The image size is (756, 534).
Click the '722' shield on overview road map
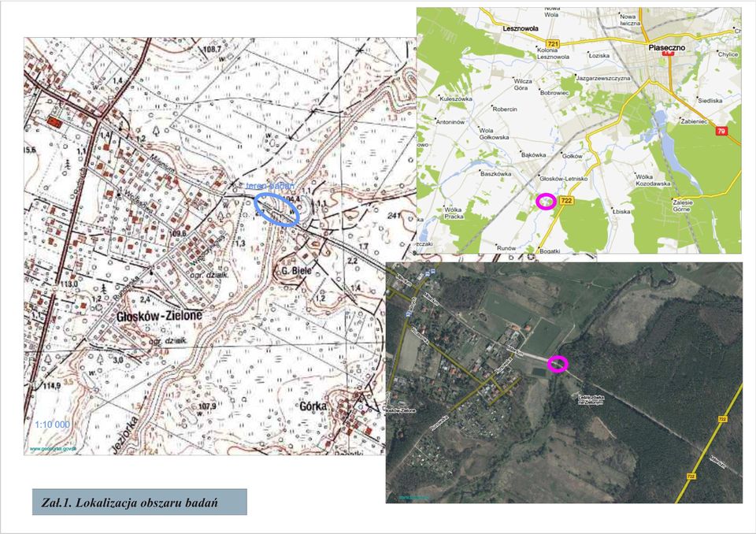click(566, 201)
